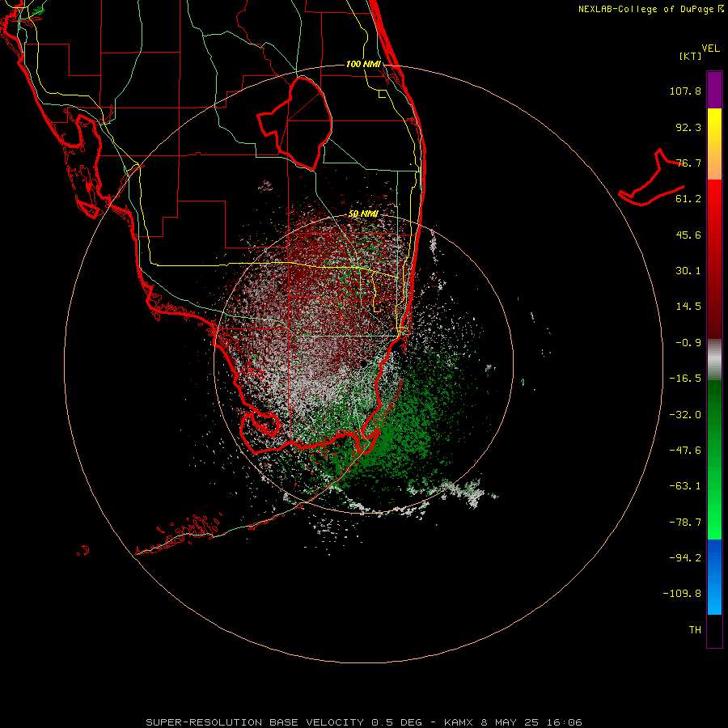Click the 100 NMI range ring label
728x728 pixels.
point(363,64)
